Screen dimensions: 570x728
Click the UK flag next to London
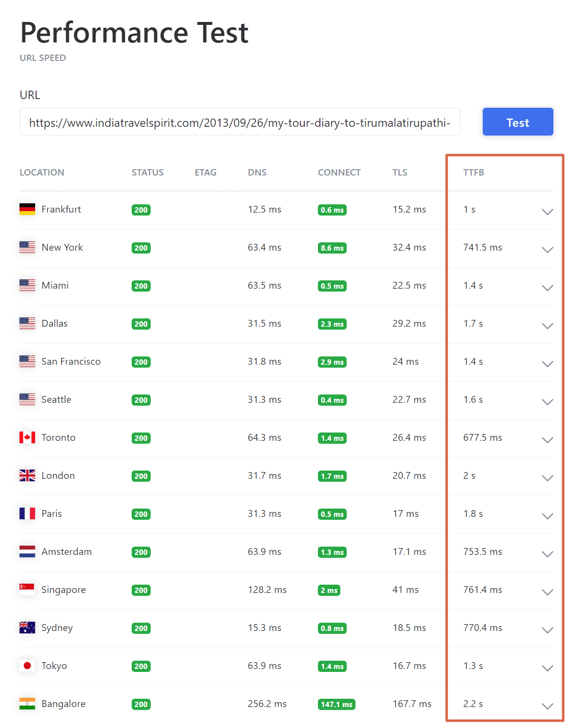(x=27, y=475)
